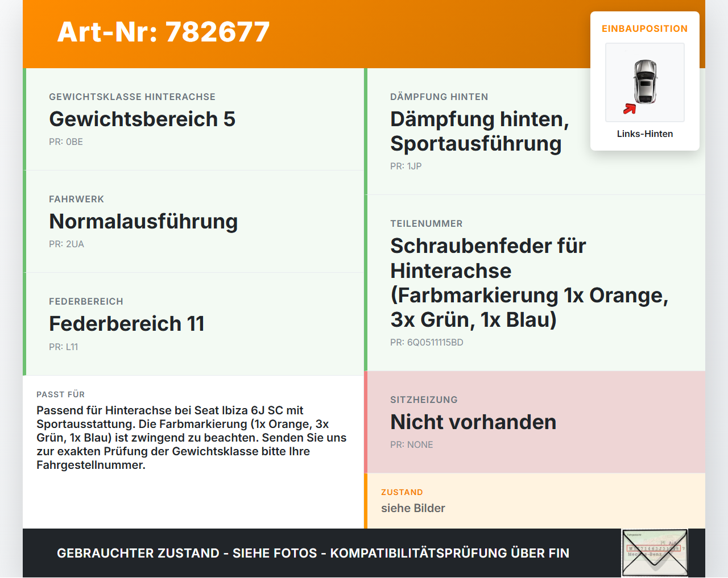Click the FEDERBEREICH label
Image resolution: width=728 pixels, height=578 pixels.
click(x=86, y=301)
